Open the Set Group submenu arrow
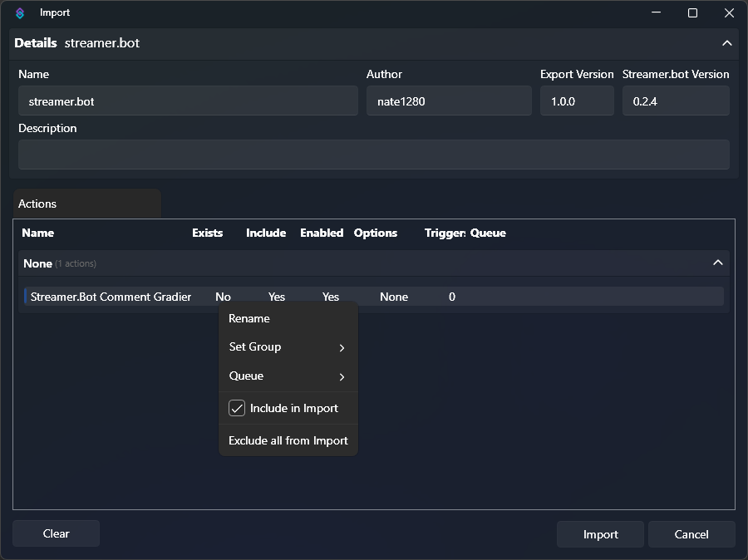748x560 pixels. 342,347
